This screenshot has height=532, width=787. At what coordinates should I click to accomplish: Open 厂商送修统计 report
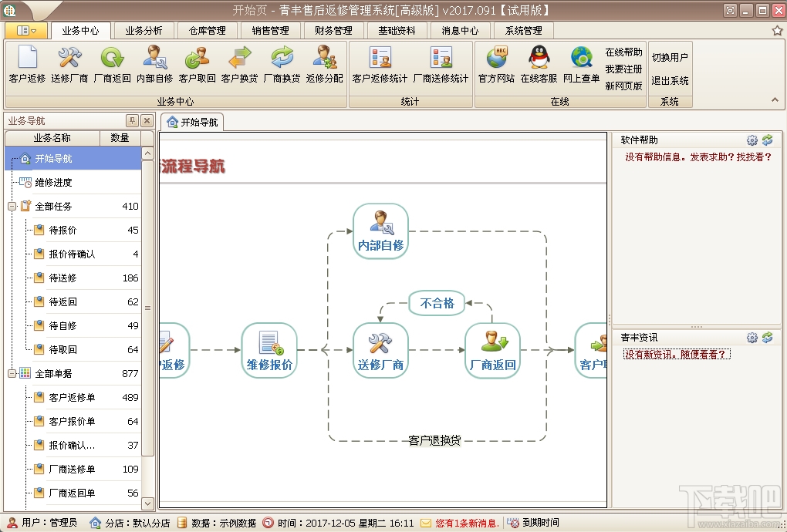pyautogui.click(x=441, y=64)
